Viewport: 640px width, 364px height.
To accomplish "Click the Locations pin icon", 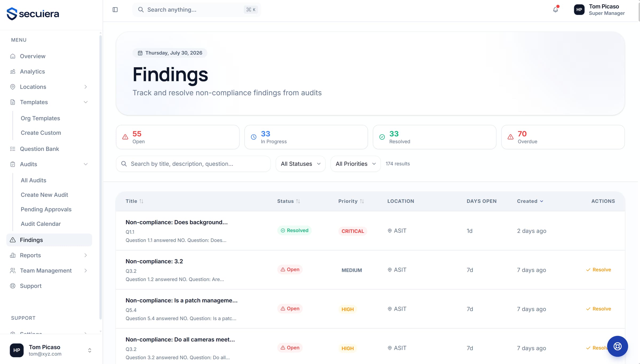I will click(13, 87).
